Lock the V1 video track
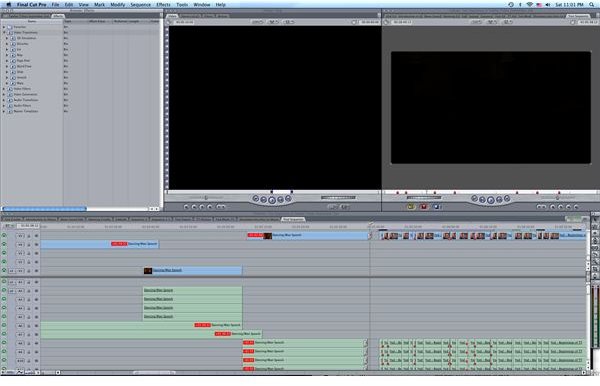The width and height of the screenshot is (600, 386). point(29,271)
